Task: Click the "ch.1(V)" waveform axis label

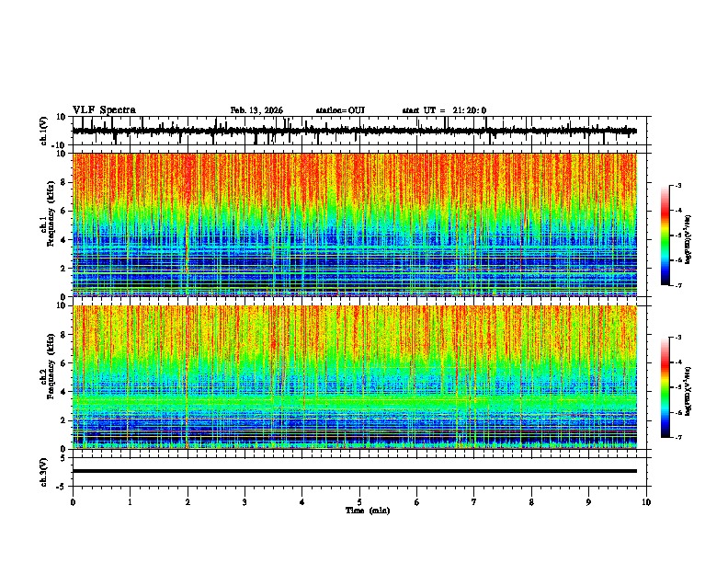Action: coord(44,131)
